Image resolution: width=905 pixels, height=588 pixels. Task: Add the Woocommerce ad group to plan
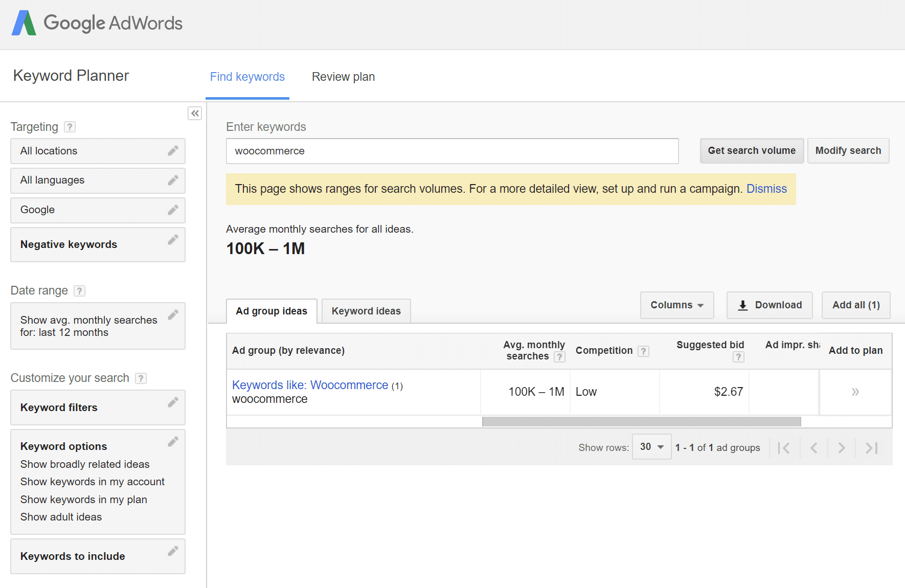tap(855, 392)
